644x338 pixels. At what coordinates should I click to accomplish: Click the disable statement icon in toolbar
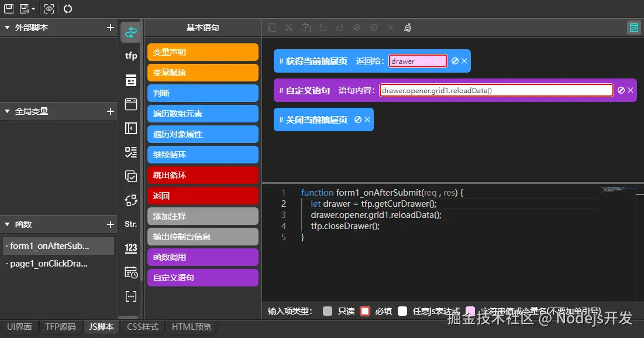357,28
